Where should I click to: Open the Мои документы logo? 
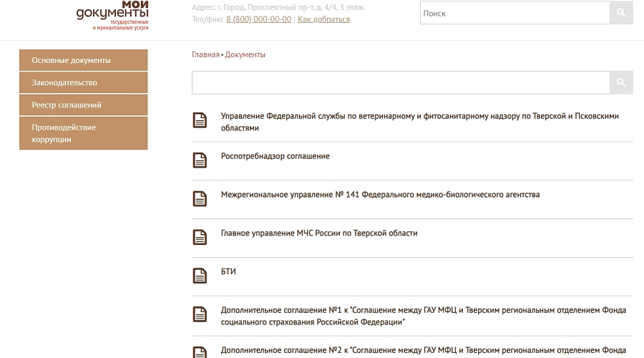[x=112, y=16]
